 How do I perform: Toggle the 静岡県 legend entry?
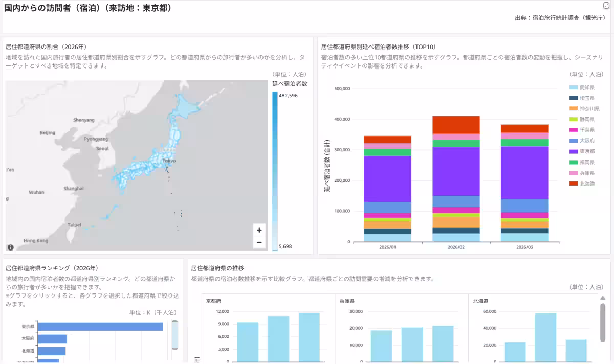583,120
